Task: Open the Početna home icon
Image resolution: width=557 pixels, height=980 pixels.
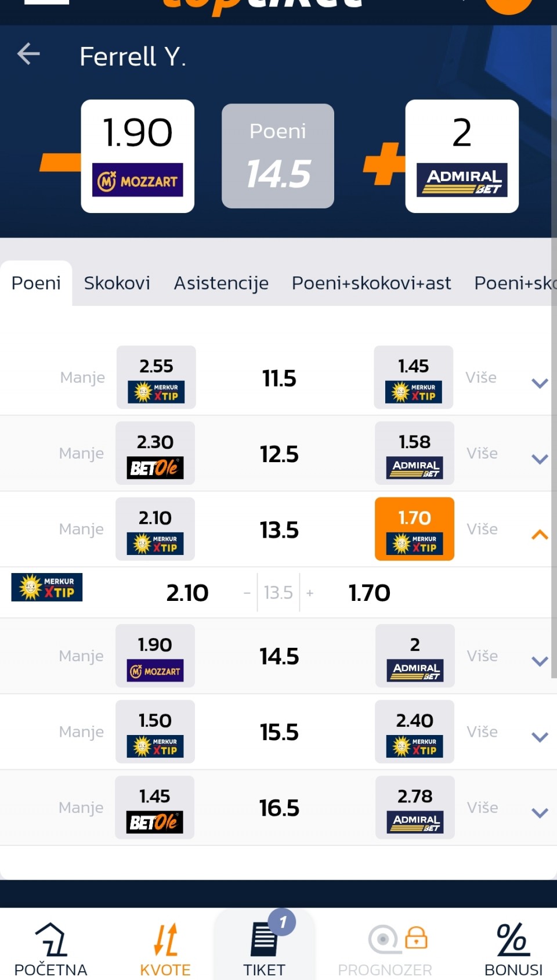Action: tap(50, 939)
